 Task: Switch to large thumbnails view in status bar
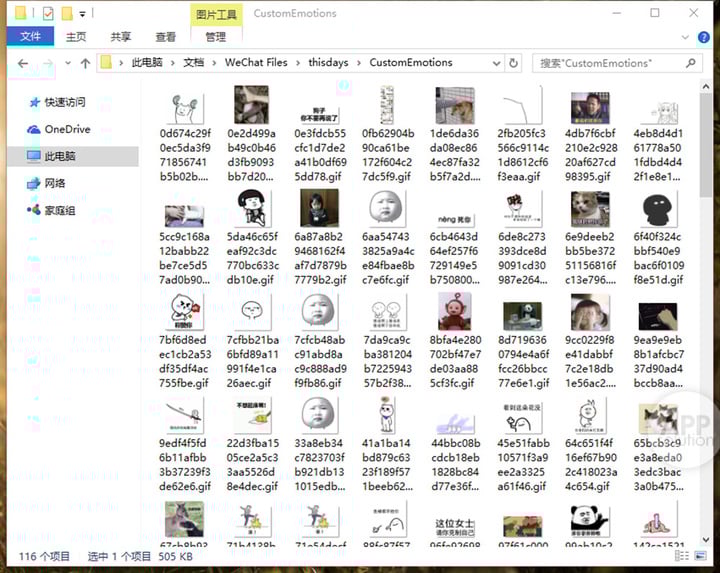click(x=700, y=556)
